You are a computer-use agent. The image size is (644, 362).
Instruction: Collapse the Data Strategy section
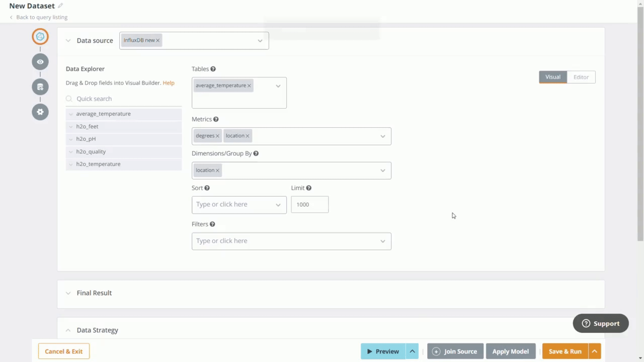pyautogui.click(x=68, y=330)
